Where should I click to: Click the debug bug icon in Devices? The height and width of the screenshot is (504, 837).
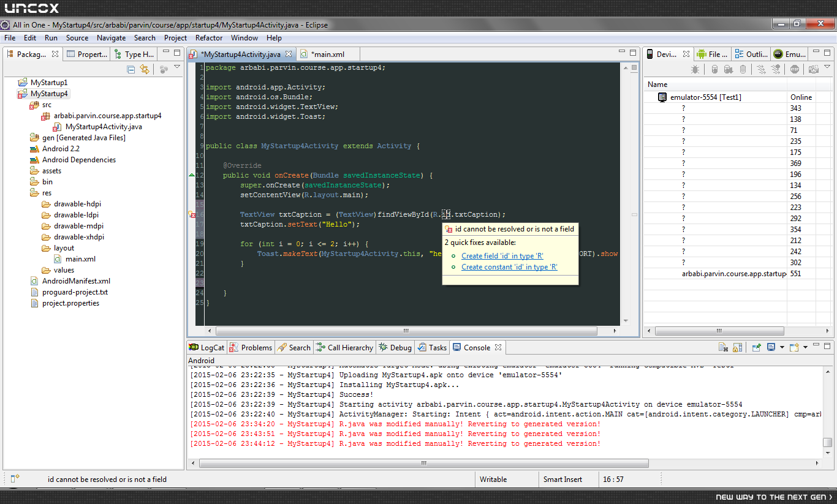(x=695, y=70)
